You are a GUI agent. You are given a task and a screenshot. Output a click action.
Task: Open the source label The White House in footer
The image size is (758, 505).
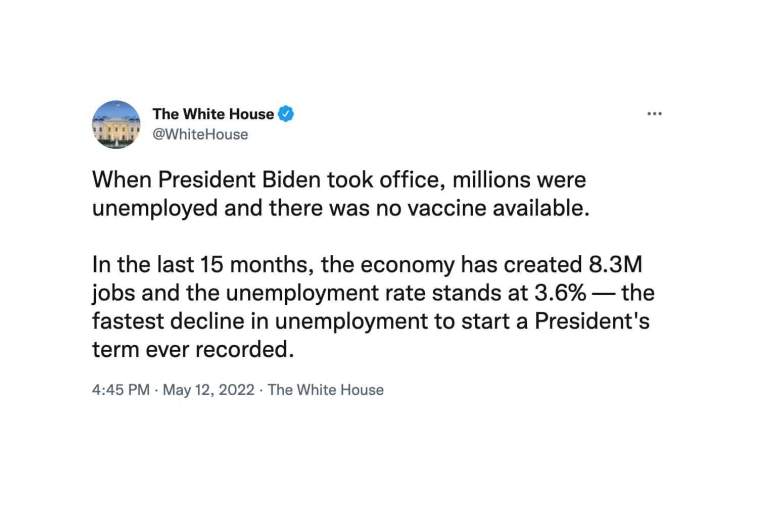point(326,390)
